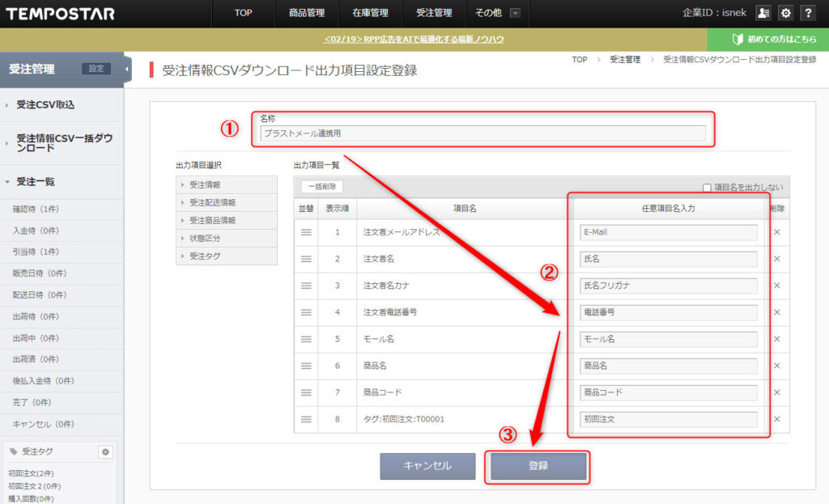
Task: Open the RPP広告 announcement link
Action: [x=413, y=40]
